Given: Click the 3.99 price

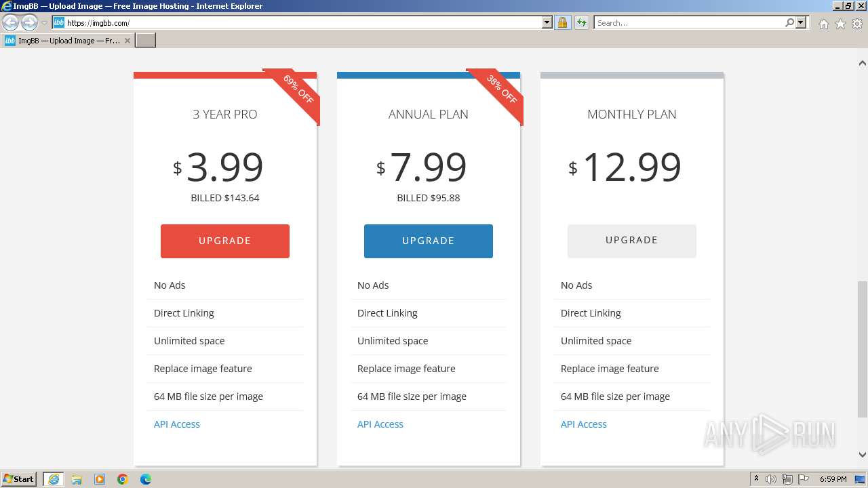Looking at the screenshot, I should click(224, 167).
